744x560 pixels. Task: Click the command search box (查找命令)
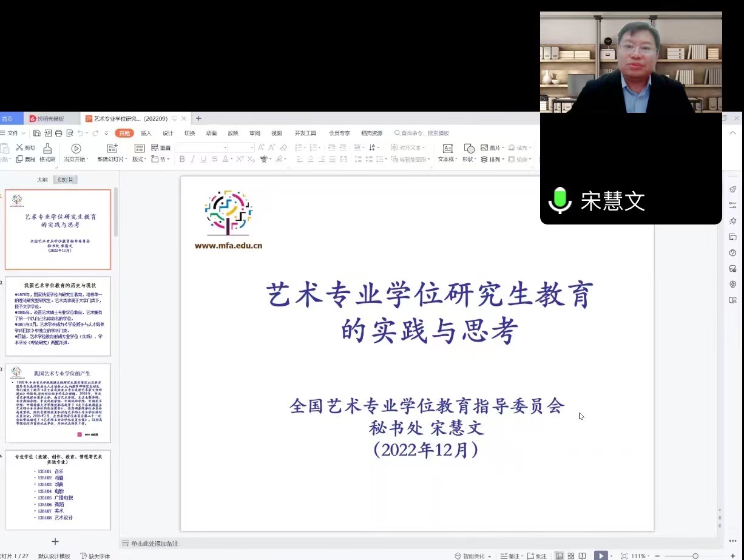coord(423,133)
